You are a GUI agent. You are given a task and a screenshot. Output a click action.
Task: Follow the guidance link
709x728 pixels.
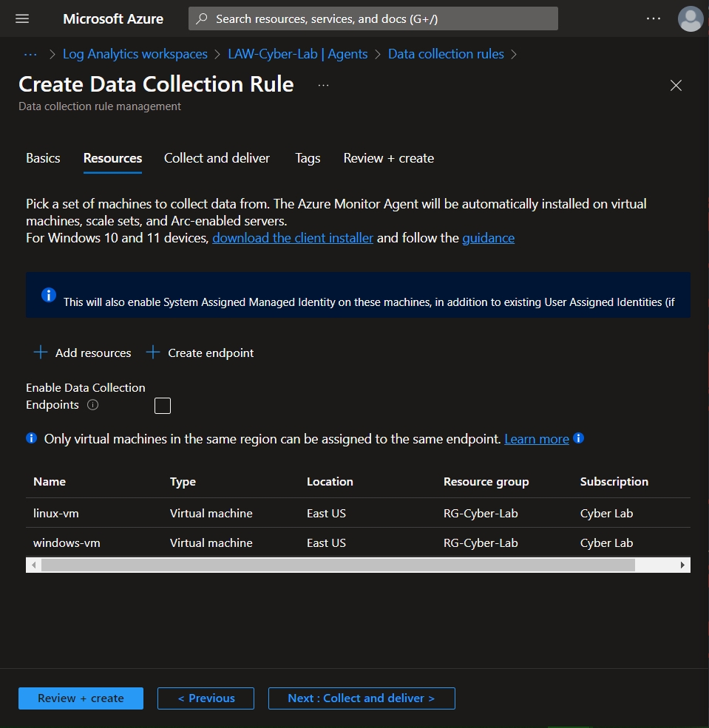pyautogui.click(x=488, y=238)
